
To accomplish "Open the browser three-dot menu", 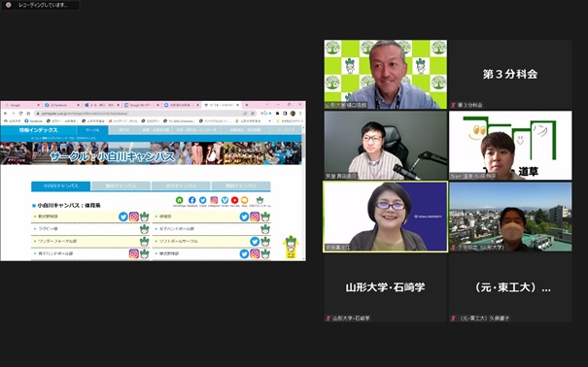I will 300,113.
